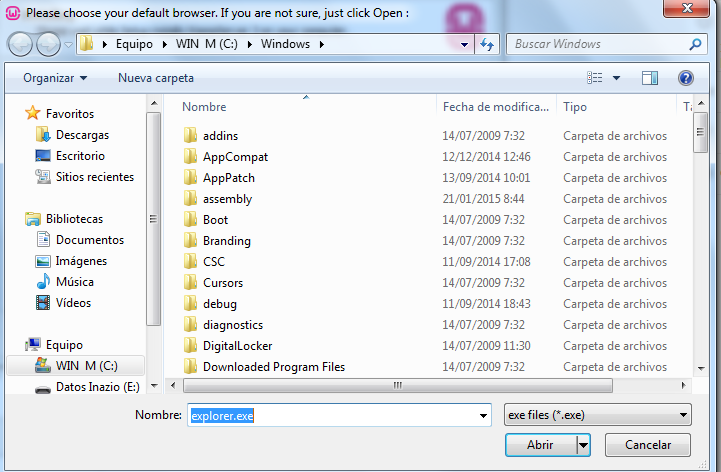Open Sitios recientes in sidebar
The image size is (721, 472).
94,177
